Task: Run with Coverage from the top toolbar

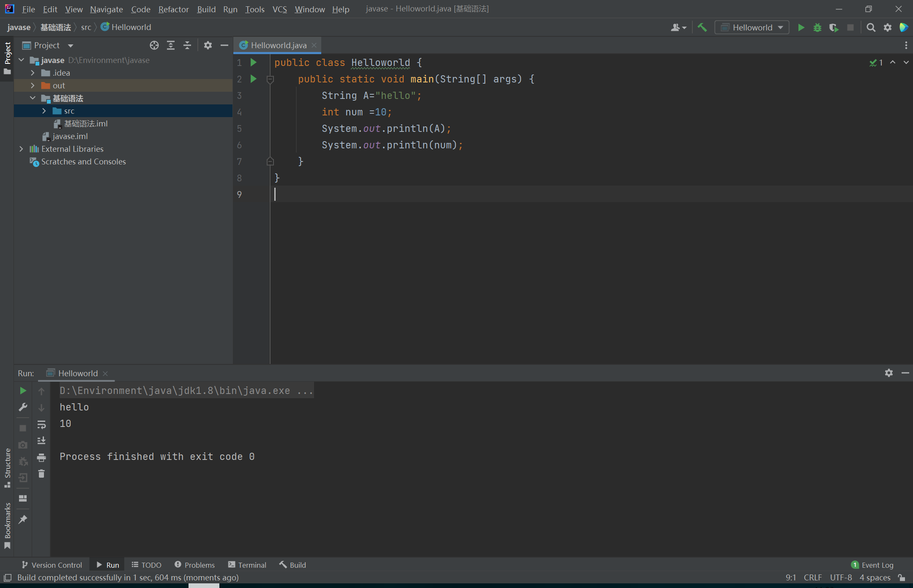Action: point(834,27)
